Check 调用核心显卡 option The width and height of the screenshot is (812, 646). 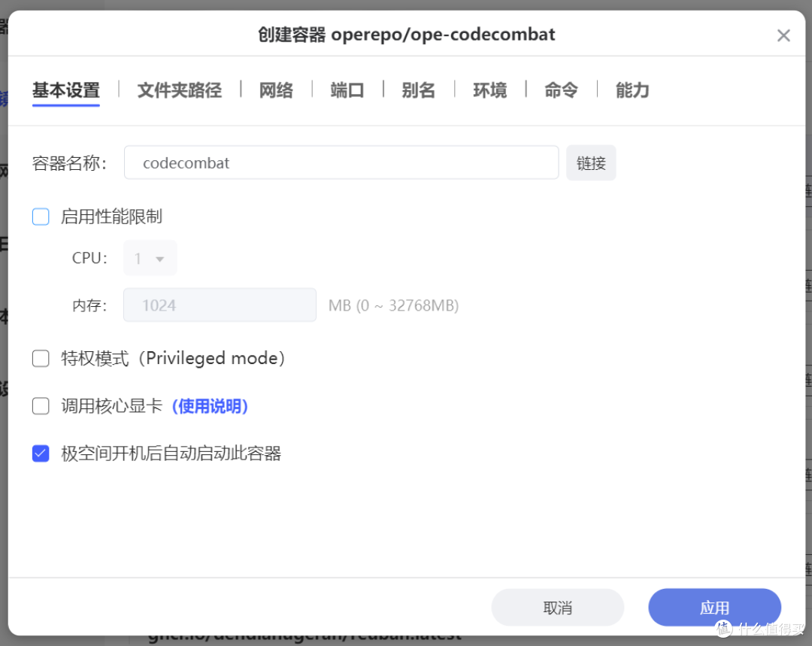[x=41, y=406]
